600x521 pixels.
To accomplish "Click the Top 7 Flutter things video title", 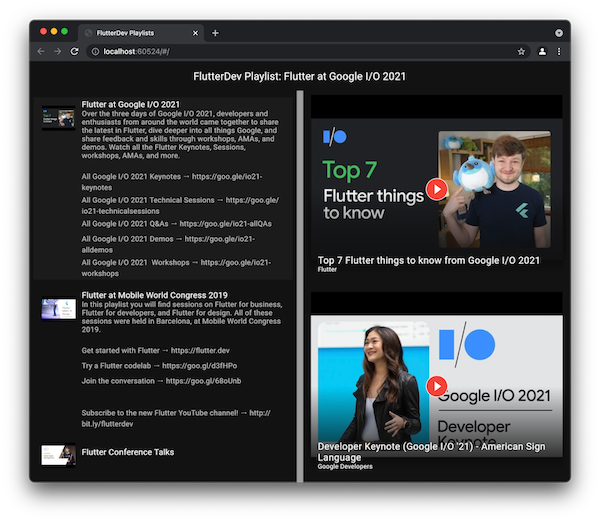I will click(x=428, y=260).
